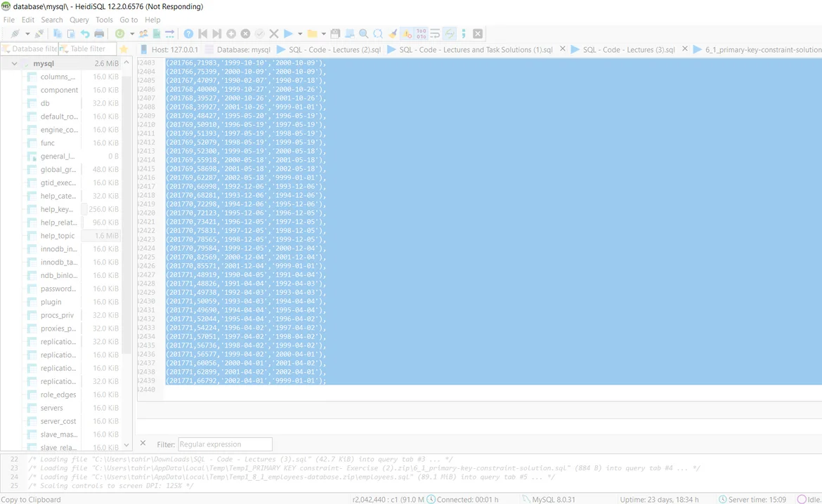Open the Query menu
Viewport: 822px width, 504px height.
pyautogui.click(x=79, y=20)
